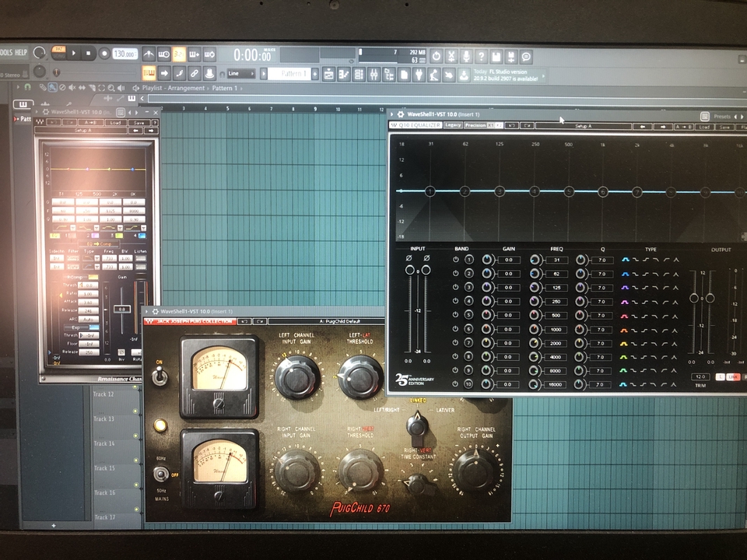This screenshot has height=560, width=747.
Task: Open the Mixer view icon
Action: [374, 75]
